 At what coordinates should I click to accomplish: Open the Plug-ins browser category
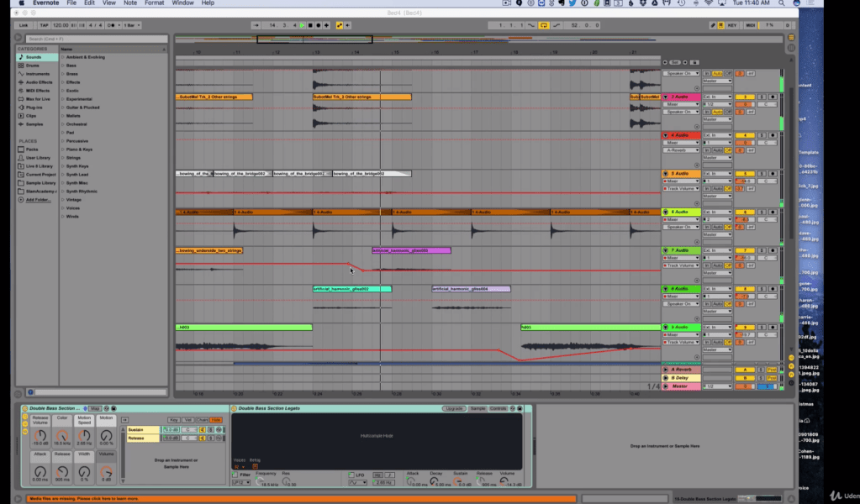pos(34,108)
